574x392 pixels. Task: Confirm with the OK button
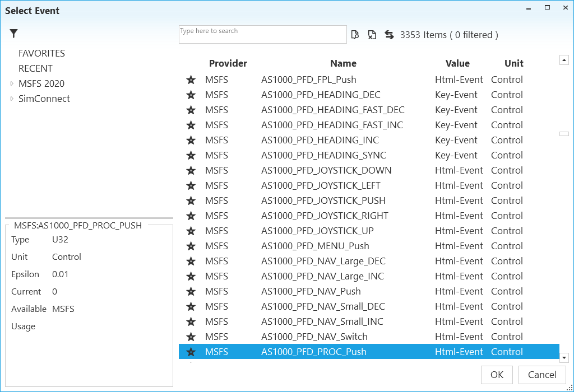click(497, 375)
